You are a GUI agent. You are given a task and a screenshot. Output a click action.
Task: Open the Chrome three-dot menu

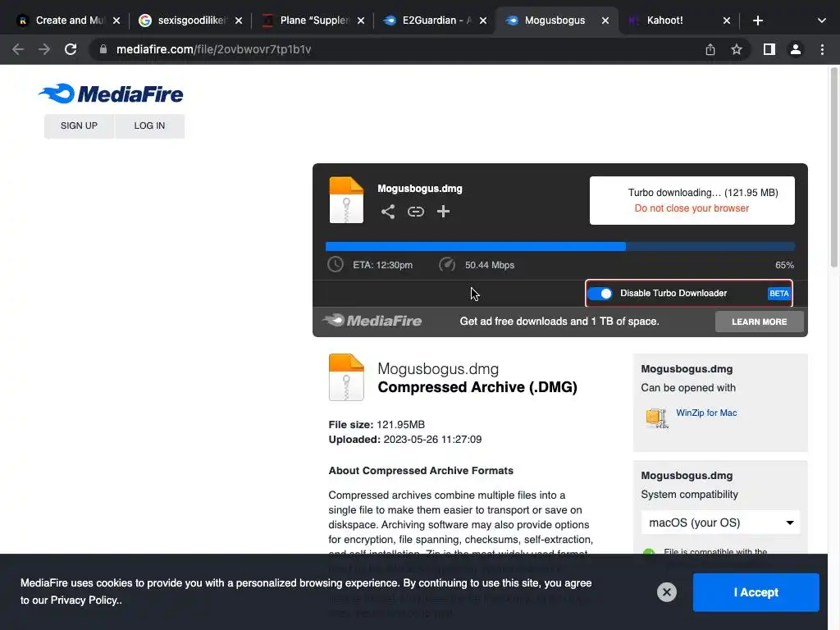[822, 49]
